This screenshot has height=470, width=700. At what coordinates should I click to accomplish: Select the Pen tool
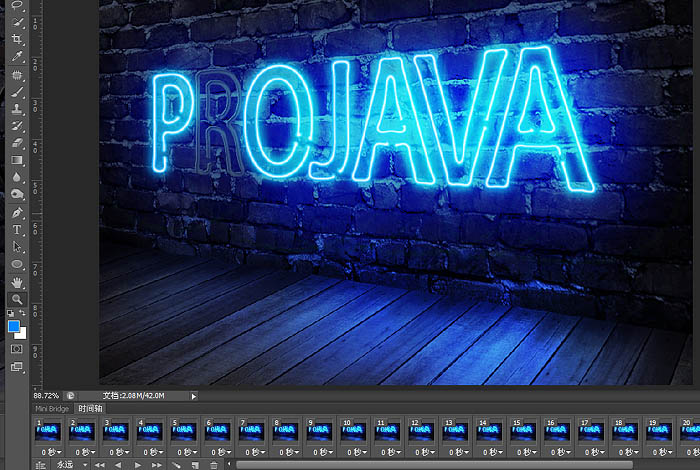click(17, 212)
